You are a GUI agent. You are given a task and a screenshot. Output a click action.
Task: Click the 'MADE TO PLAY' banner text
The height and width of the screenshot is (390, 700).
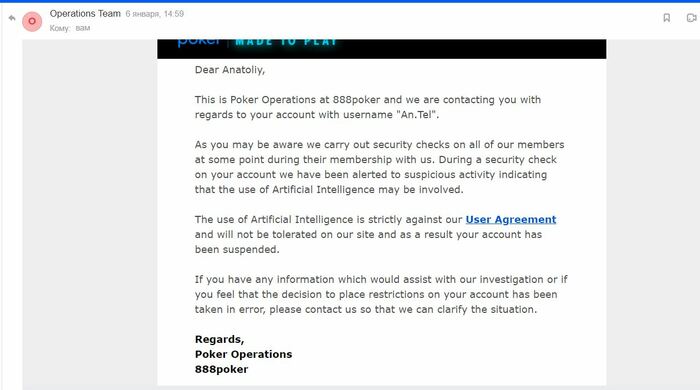point(286,42)
